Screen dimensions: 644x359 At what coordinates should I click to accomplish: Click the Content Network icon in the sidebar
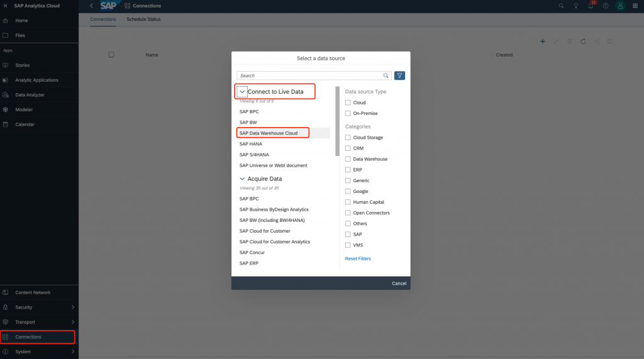(x=5, y=292)
